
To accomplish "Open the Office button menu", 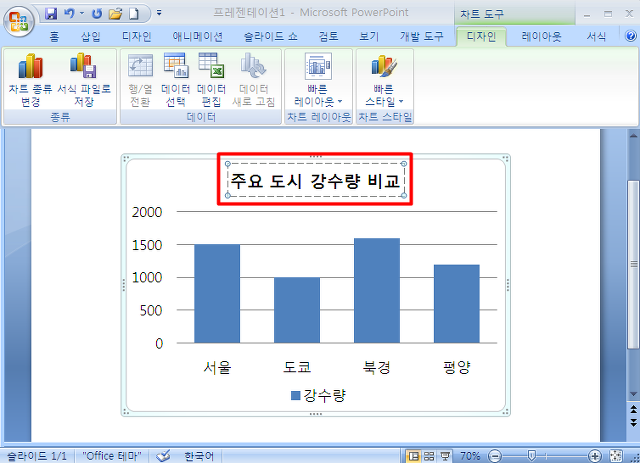I will [x=19, y=20].
